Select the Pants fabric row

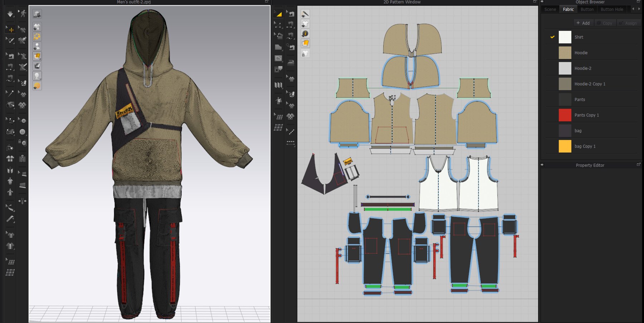(x=591, y=99)
